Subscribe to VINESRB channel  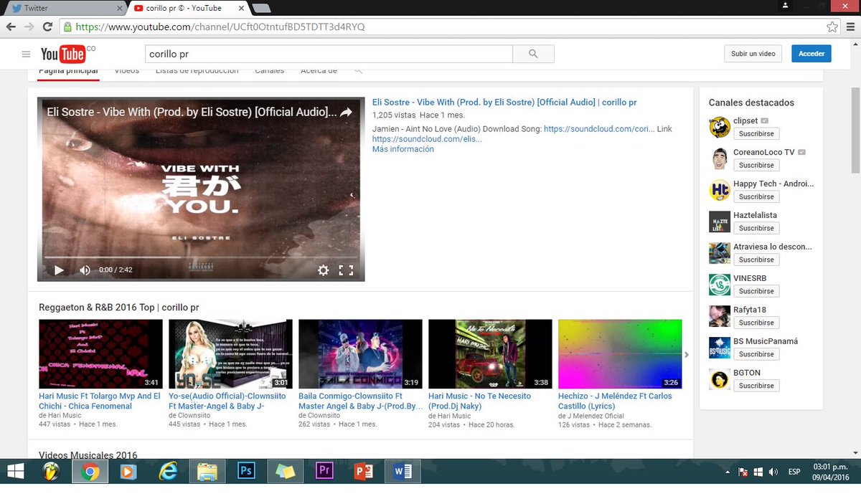click(x=756, y=292)
